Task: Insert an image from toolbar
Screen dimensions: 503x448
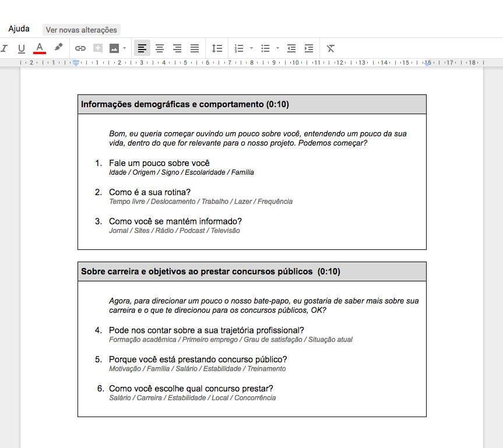Action: click(114, 48)
